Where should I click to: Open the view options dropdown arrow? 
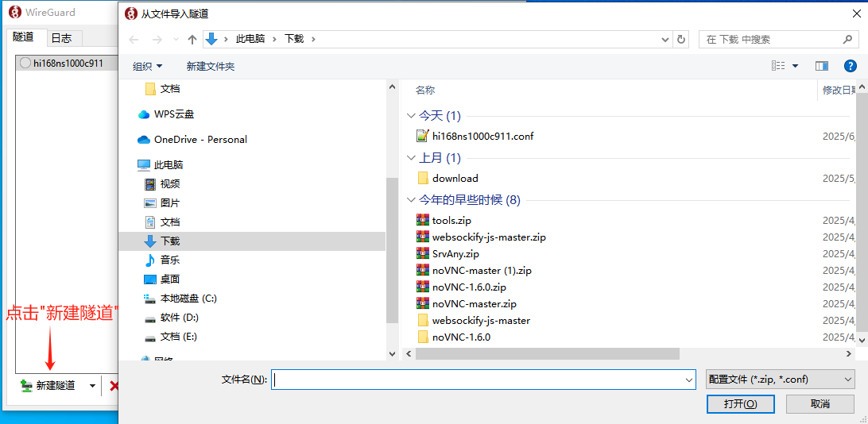coord(796,66)
